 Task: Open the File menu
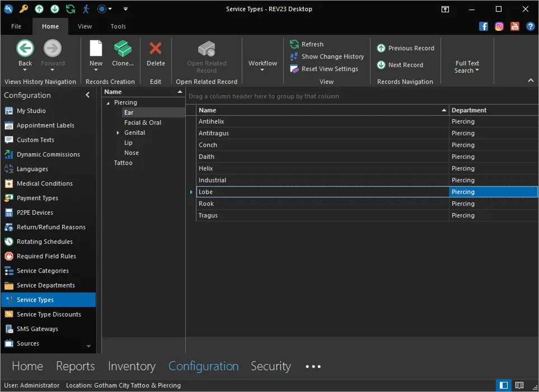(16, 26)
